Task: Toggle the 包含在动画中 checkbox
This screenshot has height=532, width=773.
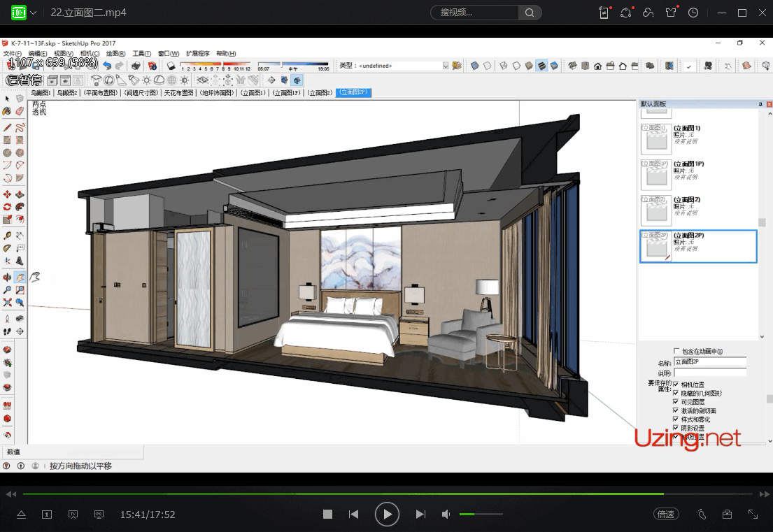Action: pyautogui.click(x=676, y=351)
